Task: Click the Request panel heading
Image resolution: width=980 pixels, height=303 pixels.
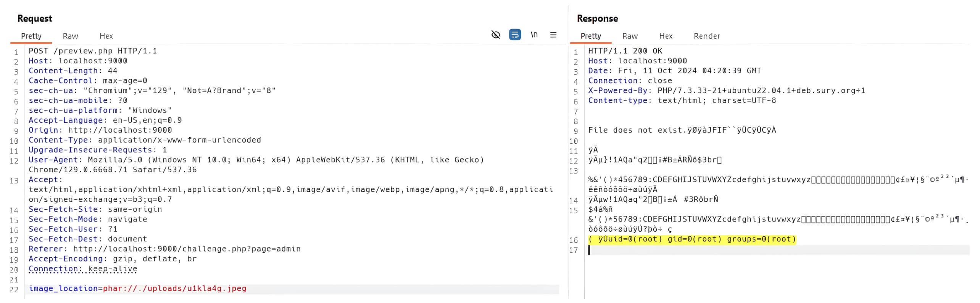Action: click(x=34, y=19)
